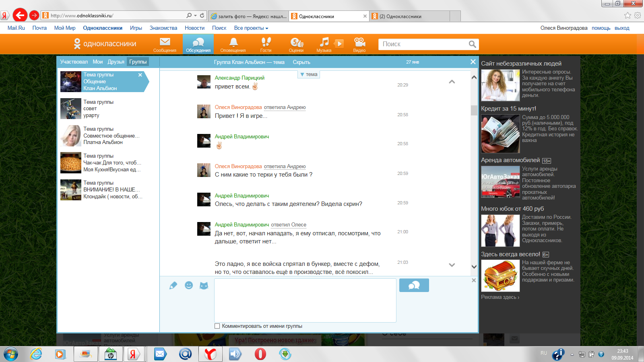The height and width of the screenshot is (362, 644).
Task: Select the Мои tab
Action: (98, 62)
